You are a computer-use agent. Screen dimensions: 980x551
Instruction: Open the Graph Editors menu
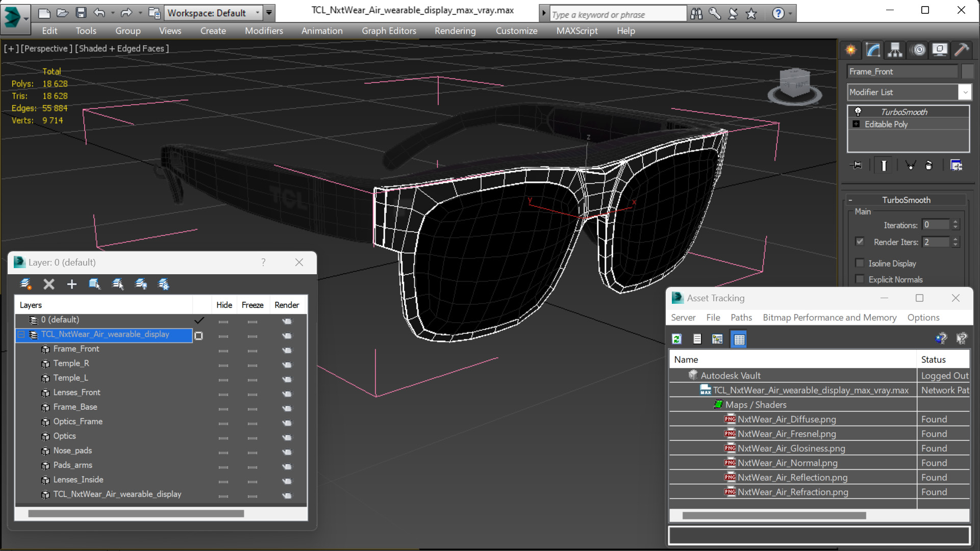click(389, 31)
